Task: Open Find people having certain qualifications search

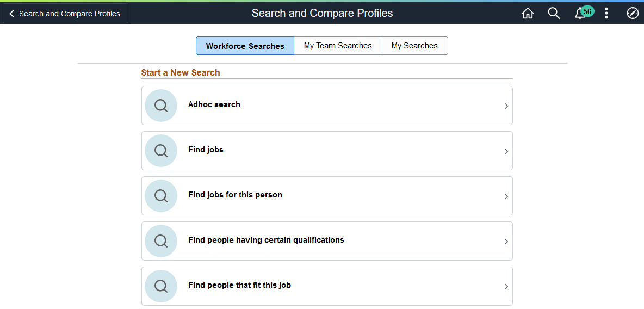Action: tap(266, 240)
